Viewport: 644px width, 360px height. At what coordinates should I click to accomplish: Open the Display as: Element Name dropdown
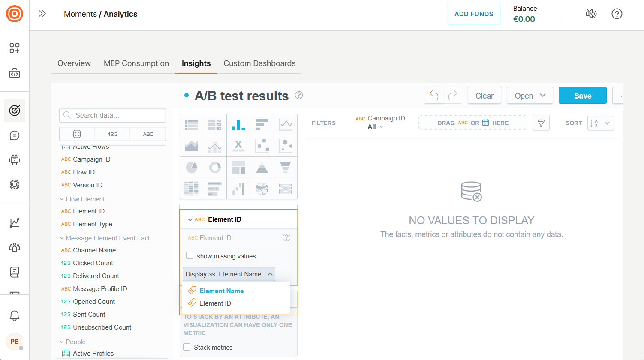tap(229, 274)
